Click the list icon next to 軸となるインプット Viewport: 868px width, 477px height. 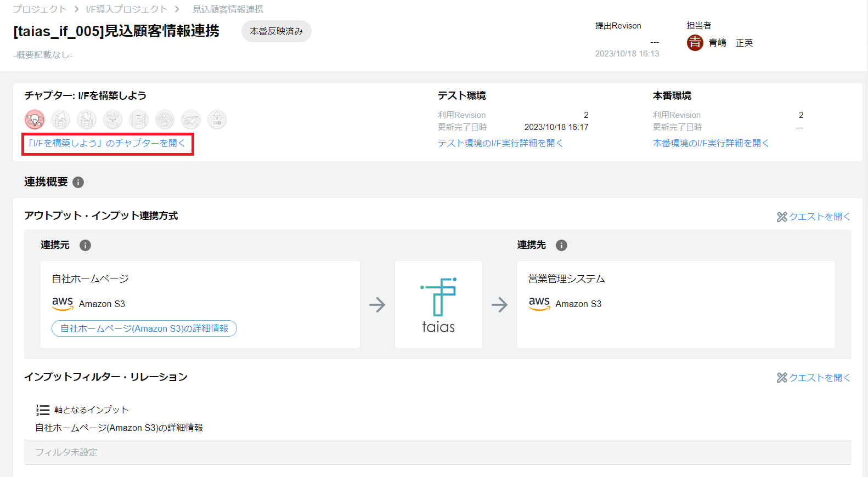point(43,410)
